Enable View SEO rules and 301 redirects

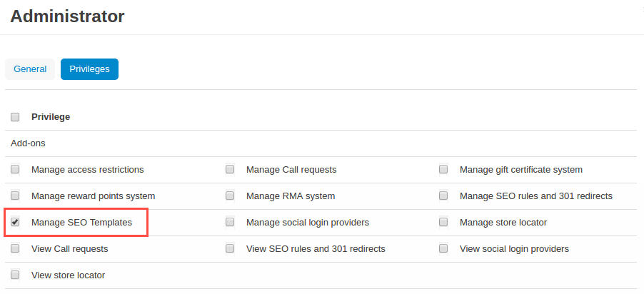click(x=230, y=248)
